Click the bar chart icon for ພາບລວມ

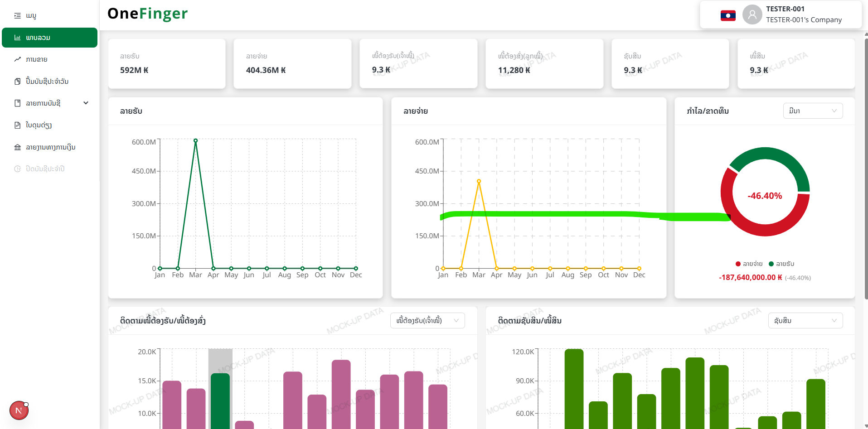17,38
